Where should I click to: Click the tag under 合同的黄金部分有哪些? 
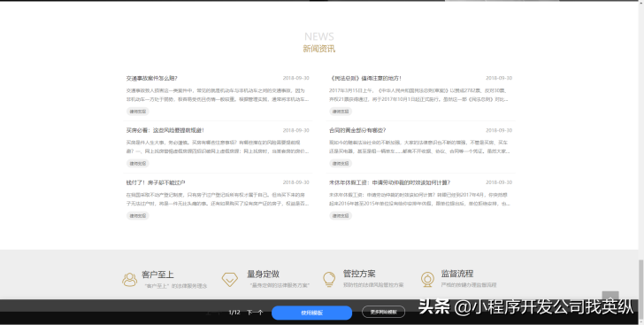(x=341, y=163)
